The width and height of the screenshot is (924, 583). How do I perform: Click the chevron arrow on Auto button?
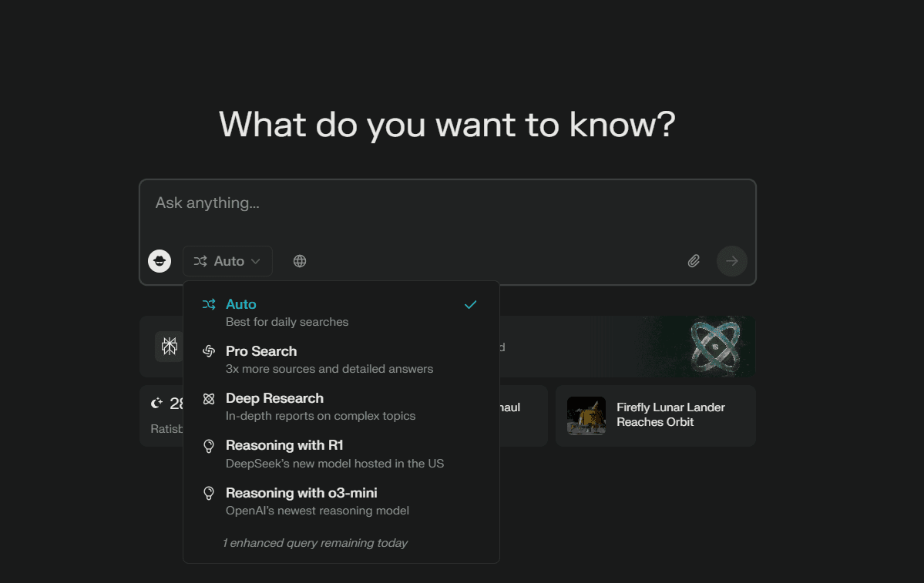click(x=256, y=261)
